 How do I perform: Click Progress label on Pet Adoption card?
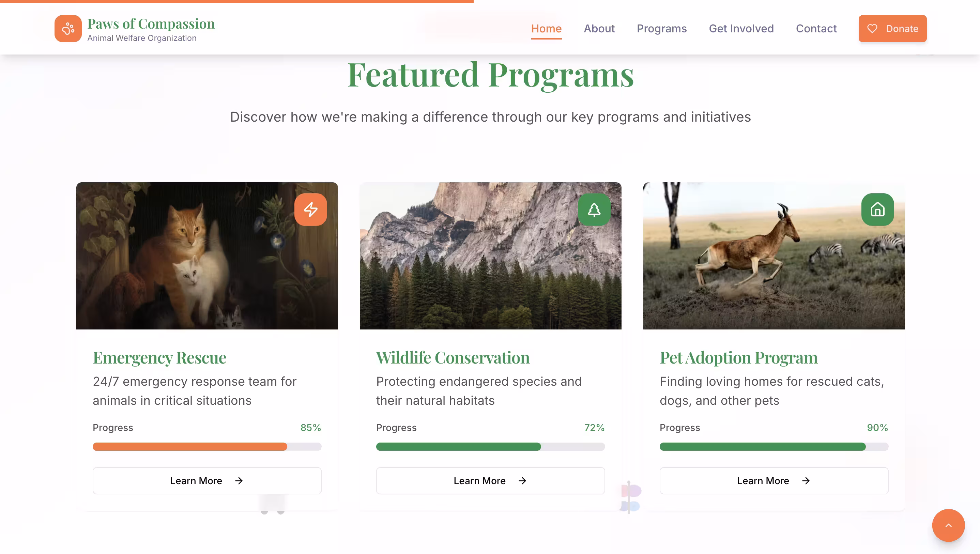(x=680, y=428)
